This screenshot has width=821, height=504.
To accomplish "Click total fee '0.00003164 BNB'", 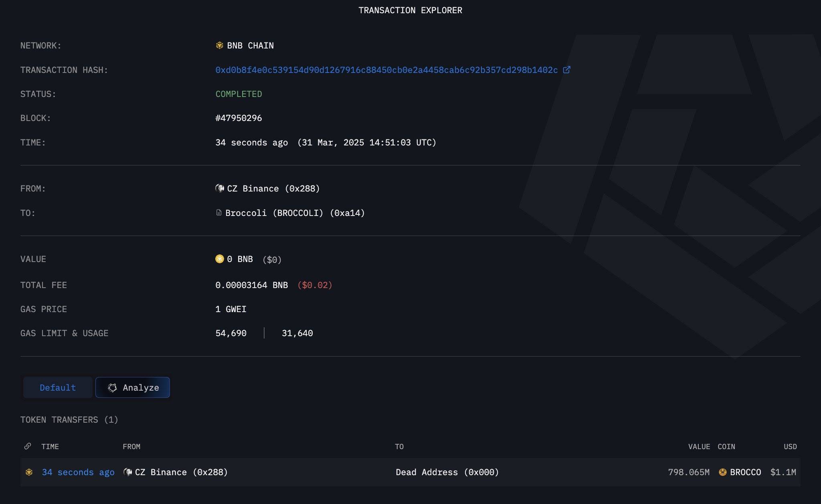I will click(251, 285).
